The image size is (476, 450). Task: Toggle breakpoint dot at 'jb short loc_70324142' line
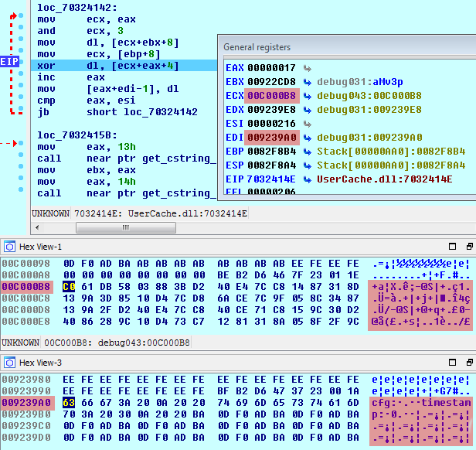(x=21, y=108)
